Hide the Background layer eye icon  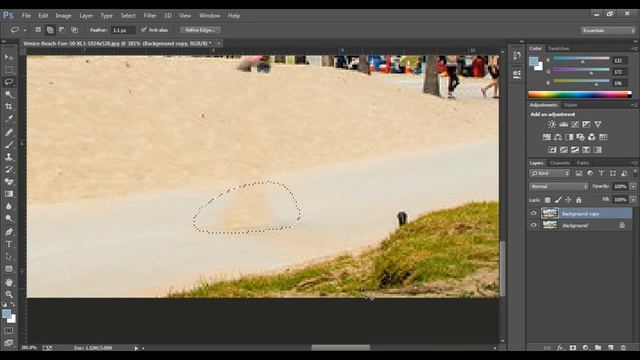pos(533,225)
